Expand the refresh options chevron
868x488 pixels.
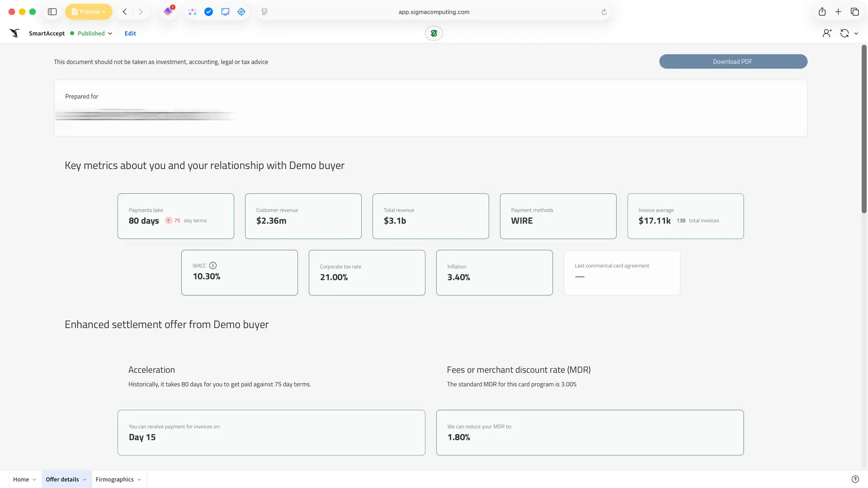click(x=856, y=33)
